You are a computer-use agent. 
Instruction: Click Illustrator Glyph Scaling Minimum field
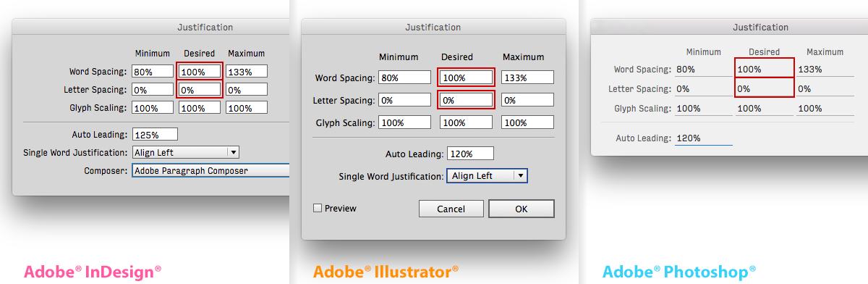coord(404,122)
